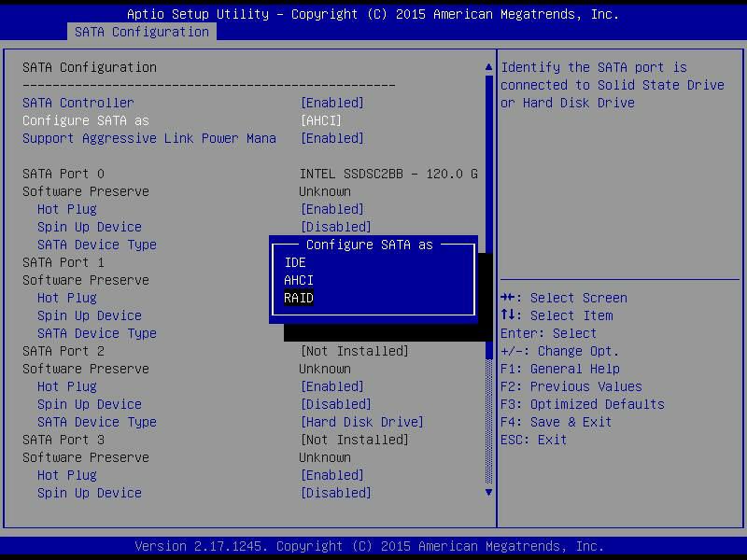Click the INTEL SSDSC2BB drive entry
Image resolution: width=747 pixels, height=560 pixels.
pos(389,174)
